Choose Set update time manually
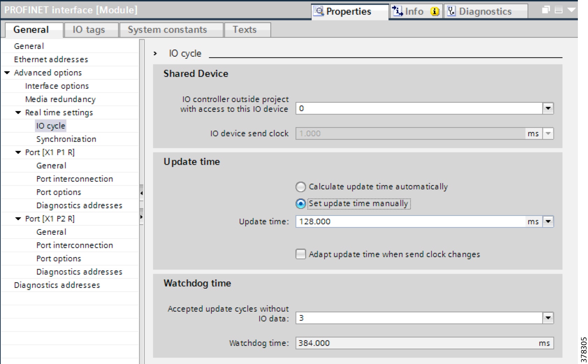Image resolution: width=588 pixels, height=364 pixels. click(300, 204)
